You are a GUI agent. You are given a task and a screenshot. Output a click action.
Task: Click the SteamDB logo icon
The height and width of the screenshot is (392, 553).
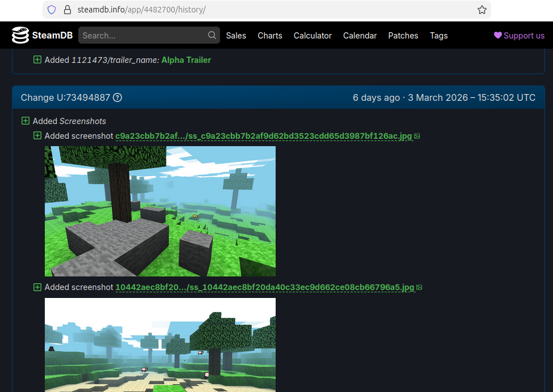pos(20,35)
